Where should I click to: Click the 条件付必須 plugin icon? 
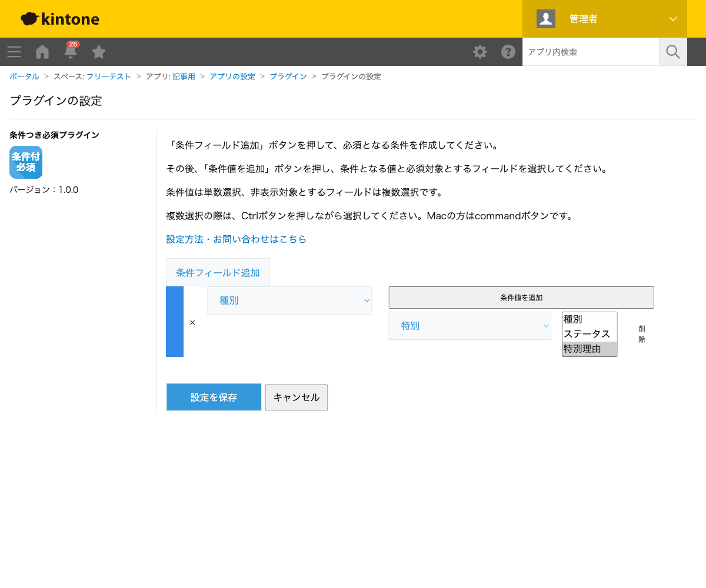(26, 162)
